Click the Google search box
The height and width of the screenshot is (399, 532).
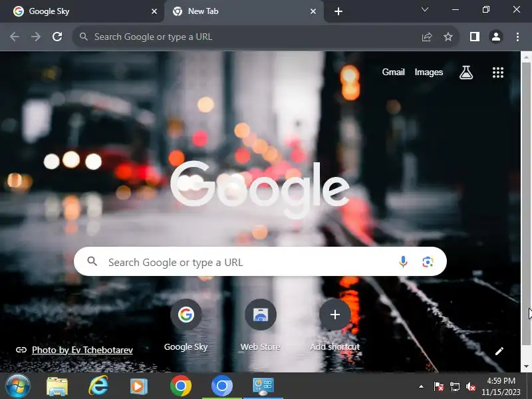click(x=260, y=261)
